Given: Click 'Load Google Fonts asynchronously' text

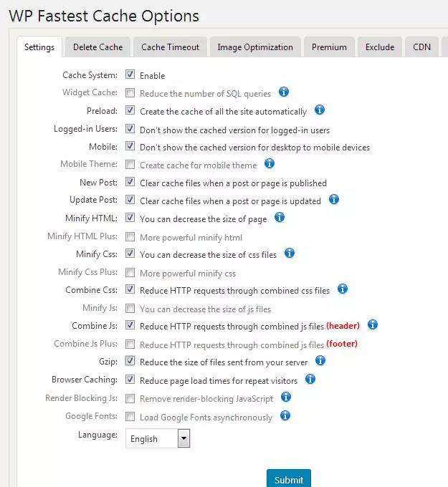Looking at the screenshot, I should click(x=206, y=418).
